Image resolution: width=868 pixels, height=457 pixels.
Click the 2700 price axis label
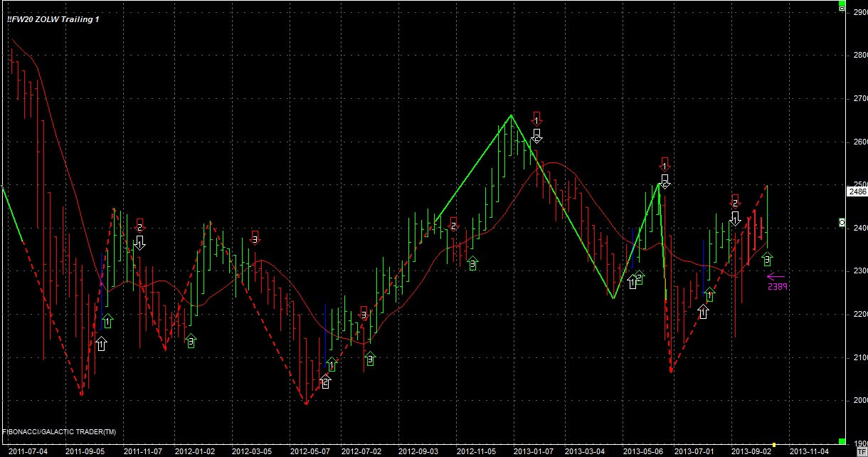[x=859, y=98]
